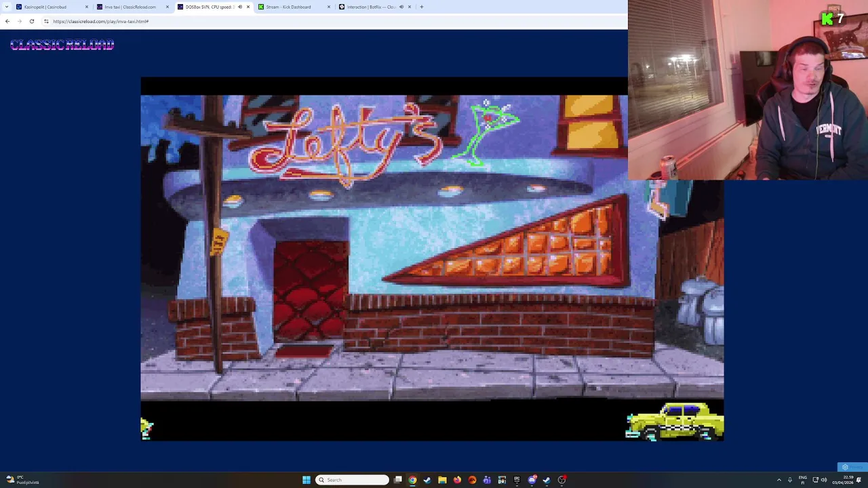Viewport: 868px width, 488px height.
Task: Click the taskbar Search box
Action: tap(353, 480)
